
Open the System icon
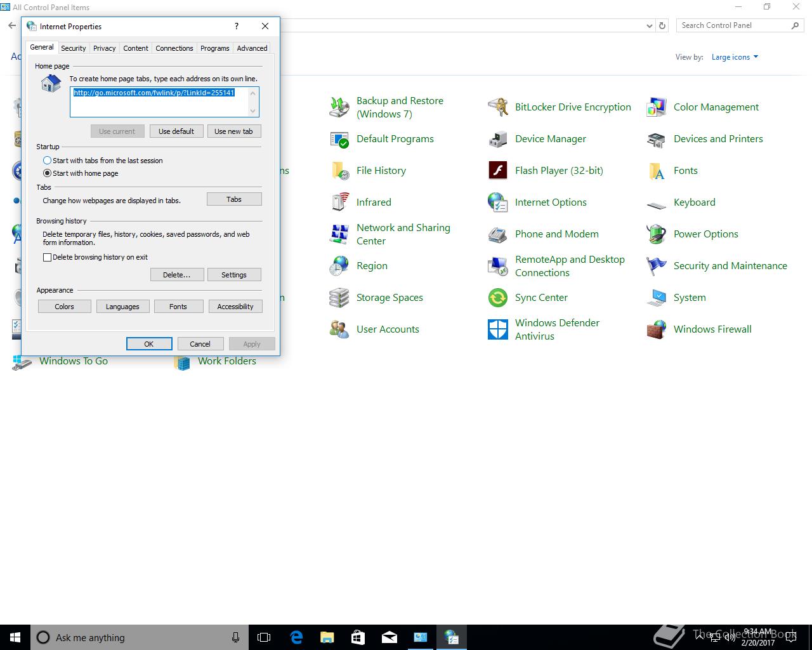click(657, 298)
